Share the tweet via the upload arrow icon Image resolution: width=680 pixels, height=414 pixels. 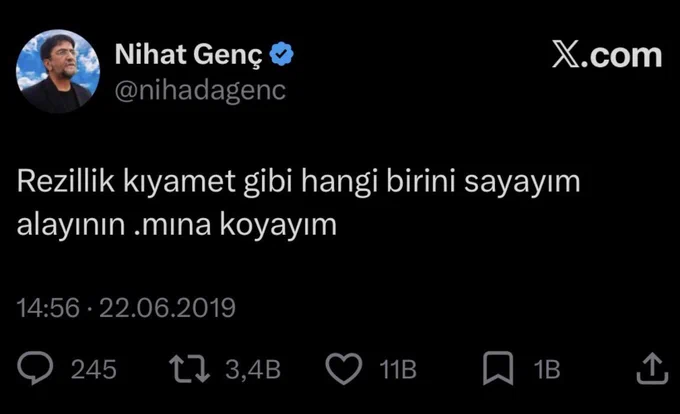click(x=652, y=368)
